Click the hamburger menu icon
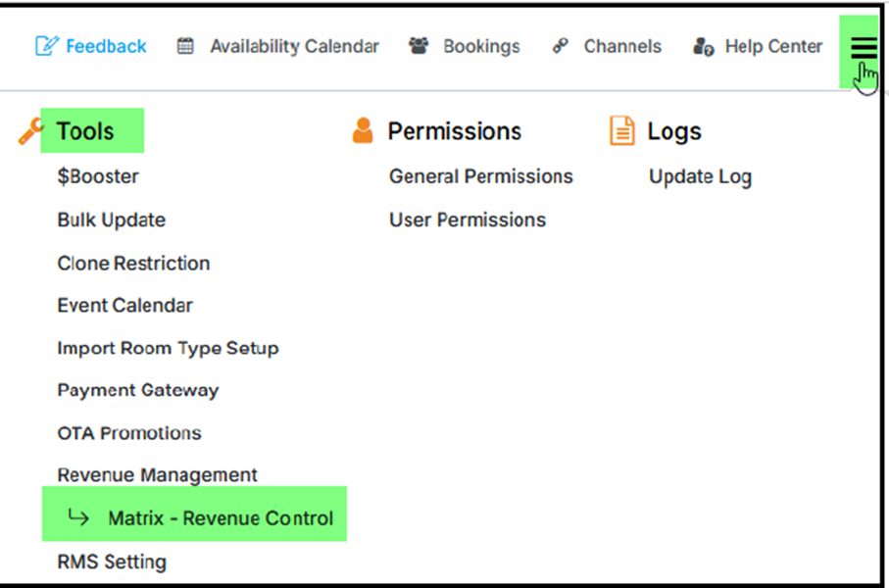889x588 pixels. (x=863, y=48)
